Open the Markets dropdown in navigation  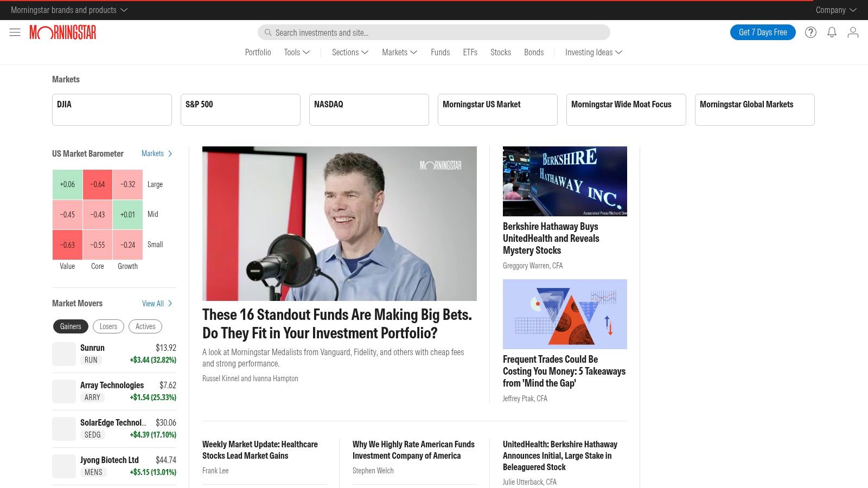coord(399,52)
